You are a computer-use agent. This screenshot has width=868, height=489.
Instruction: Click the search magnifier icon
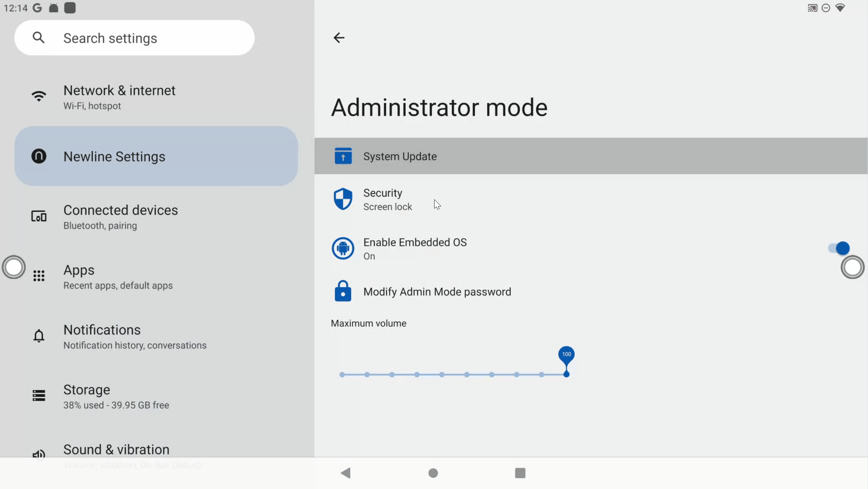pyautogui.click(x=39, y=38)
